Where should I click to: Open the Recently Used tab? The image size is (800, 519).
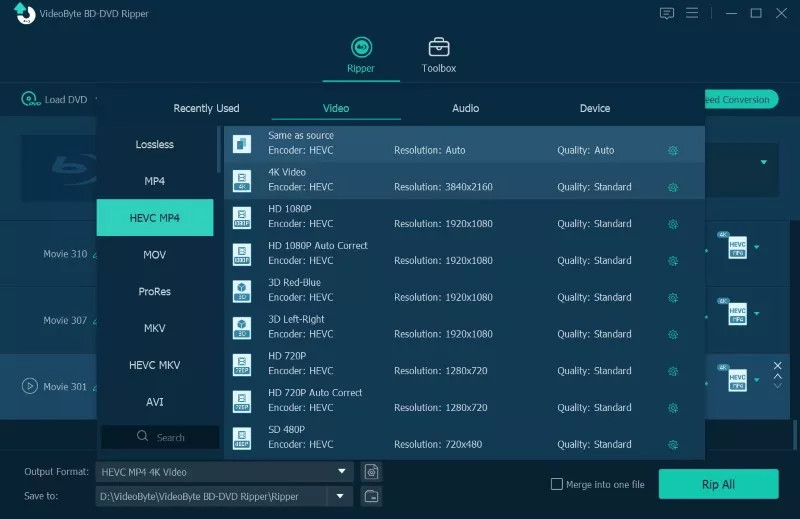coord(206,108)
